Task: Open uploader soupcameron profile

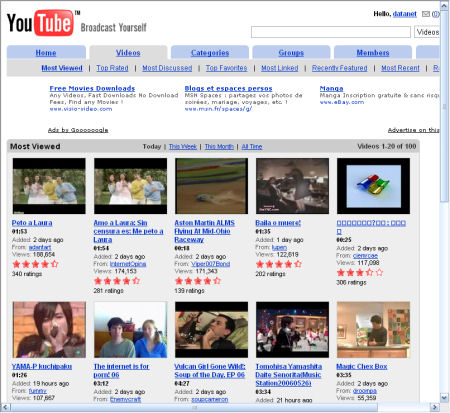Action: 210,399
